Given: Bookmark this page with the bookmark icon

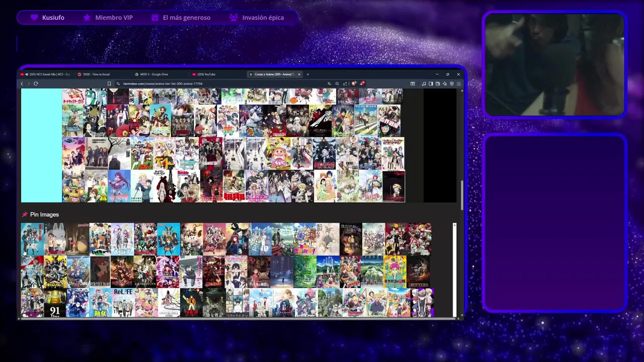Looking at the screenshot, I should click(x=109, y=83).
